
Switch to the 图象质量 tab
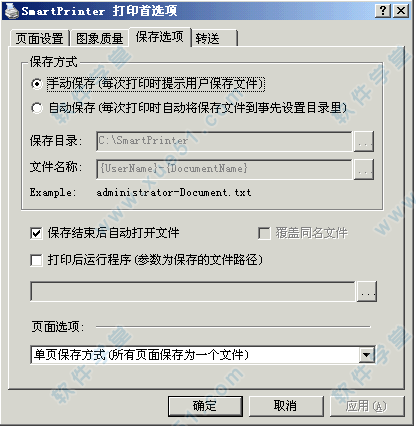click(99, 38)
